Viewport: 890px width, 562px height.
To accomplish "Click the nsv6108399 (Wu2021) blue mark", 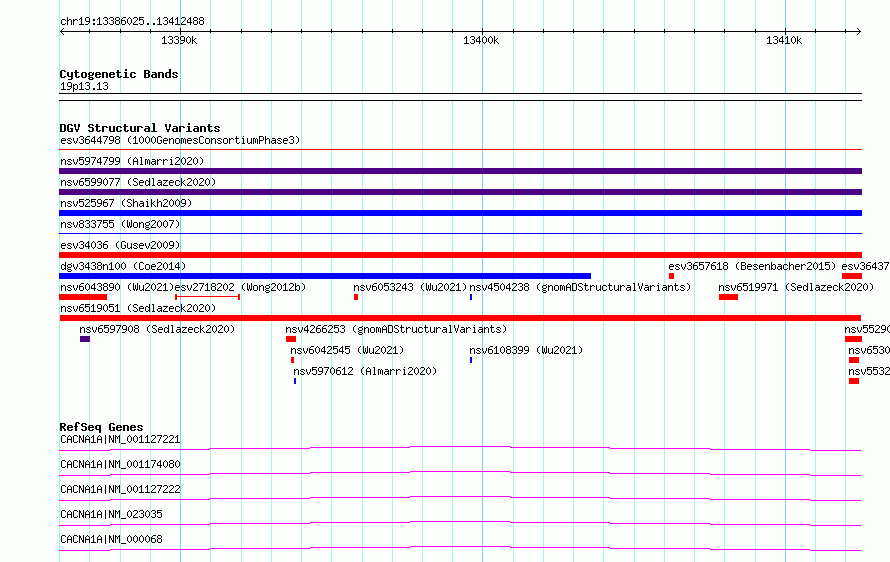I will (471, 360).
